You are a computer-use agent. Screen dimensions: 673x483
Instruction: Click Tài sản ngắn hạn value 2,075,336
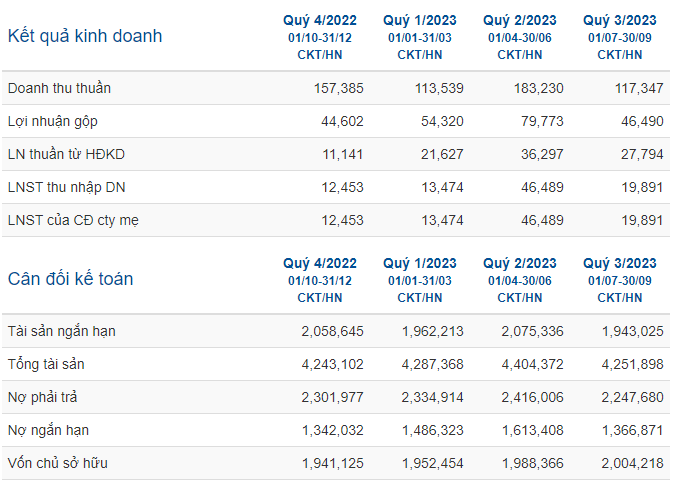pyautogui.click(x=532, y=331)
